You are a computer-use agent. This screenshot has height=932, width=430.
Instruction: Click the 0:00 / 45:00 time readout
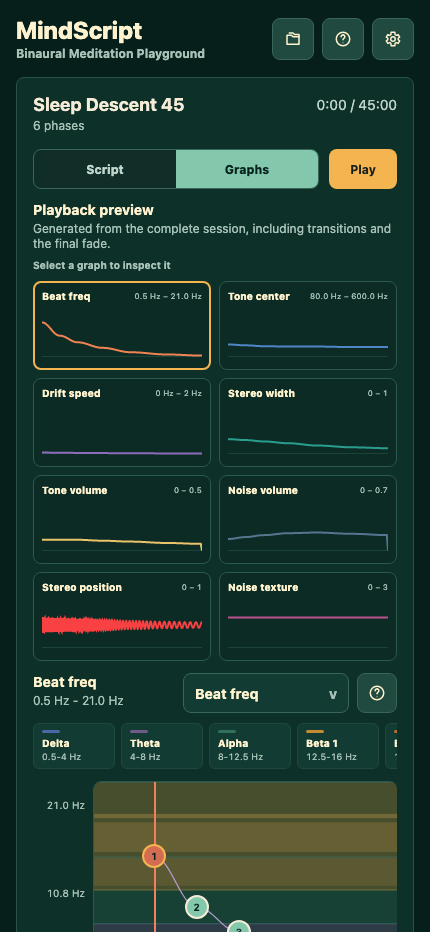coord(356,105)
